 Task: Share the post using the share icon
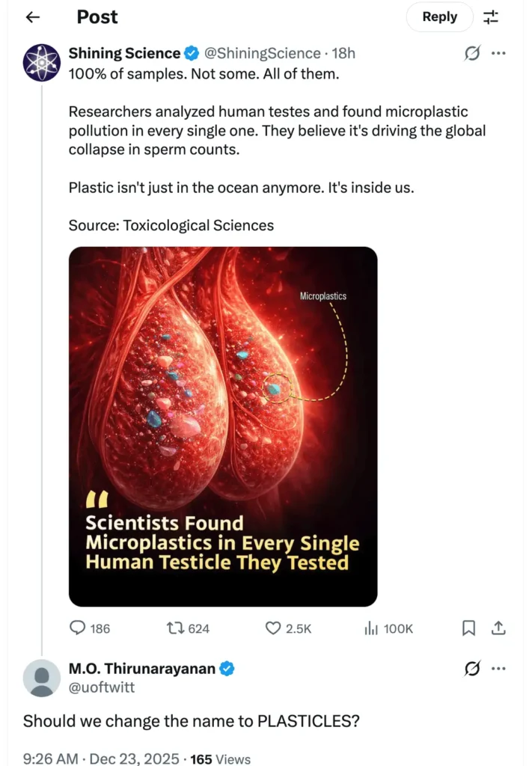click(499, 628)
